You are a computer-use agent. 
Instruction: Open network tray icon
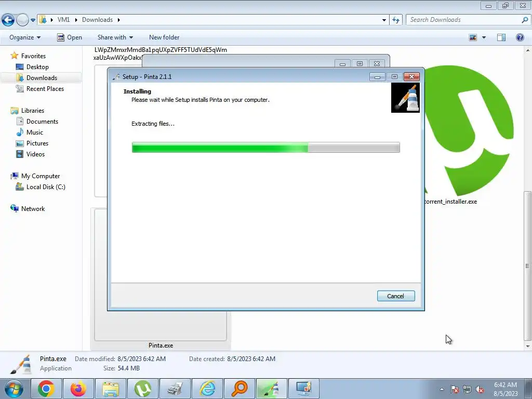(467, 389)
